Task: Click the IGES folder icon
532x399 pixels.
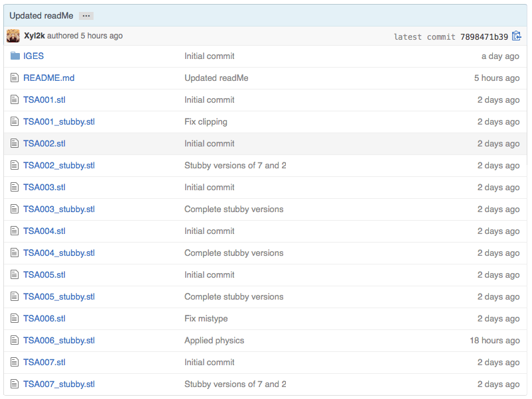Action: [x=15, y=56]
